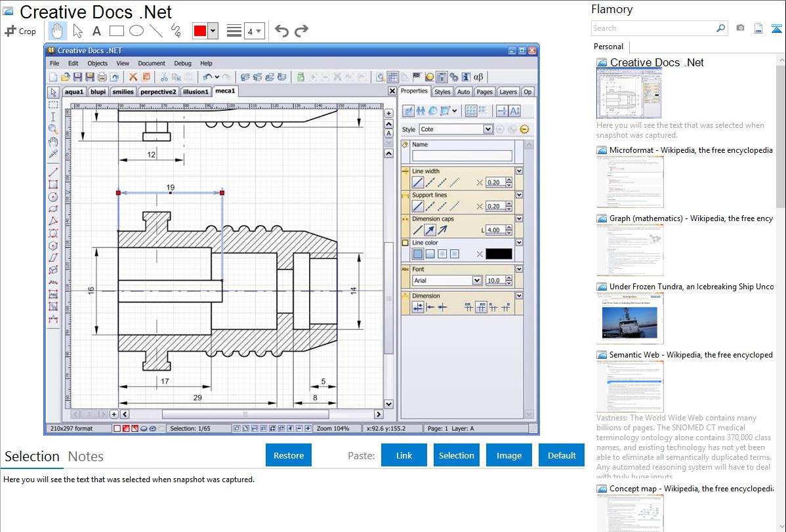Click the Flamory redo arrow
Screen dimensions: 786x532
301,31
